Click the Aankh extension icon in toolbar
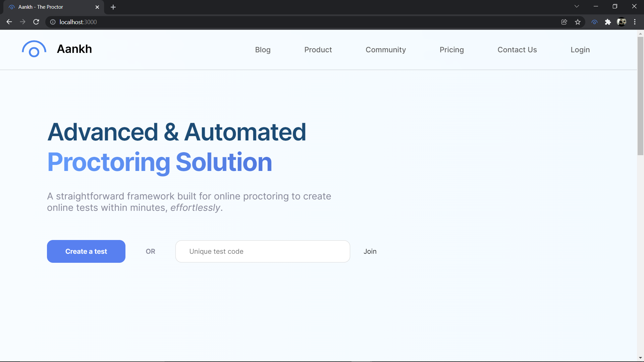The width and height of the screenshot is (644, 362). click(594, 22)
